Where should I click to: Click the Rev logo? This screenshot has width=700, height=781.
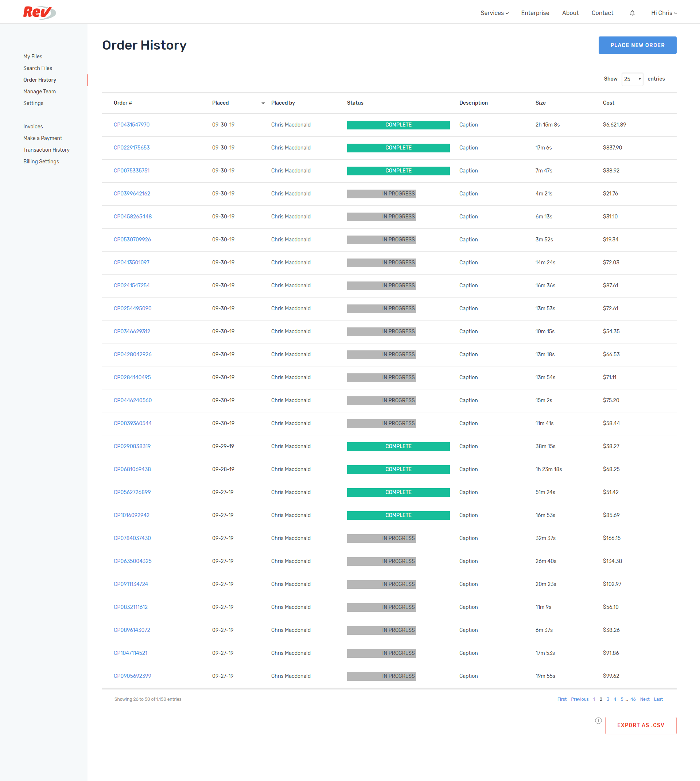[x=39, y=12]
